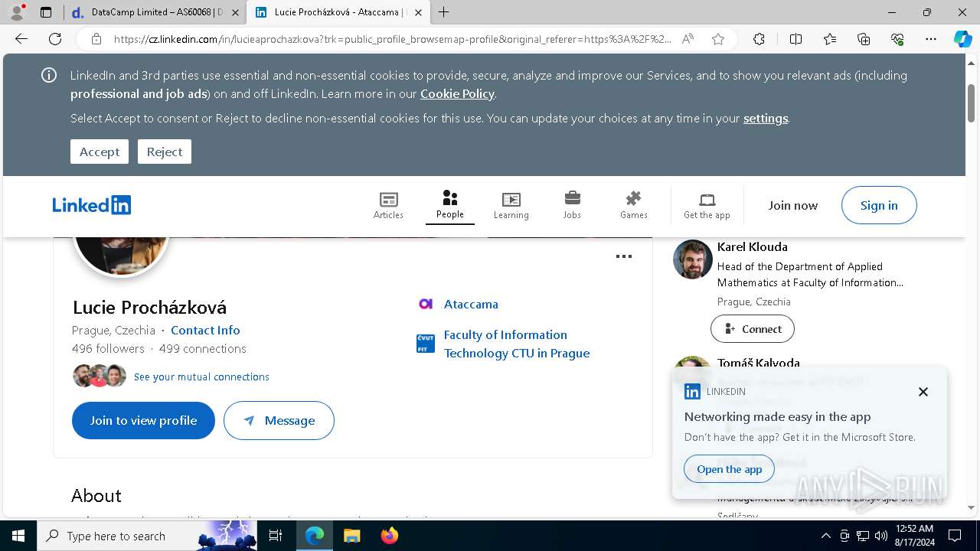Open the tab actions menu icon

46,12
